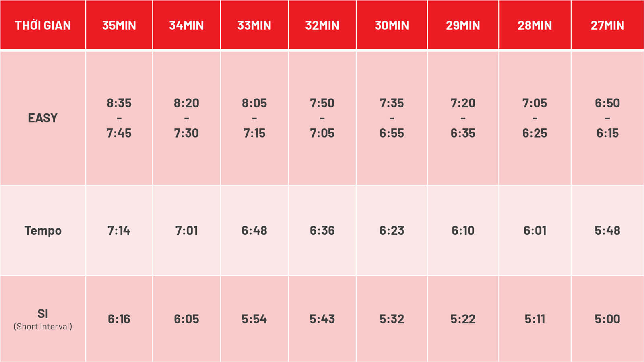The image size is (644, 362).
Task: Click the THỜI GIAN header cell
Action: pyautogui.click(x=43, y=25)
